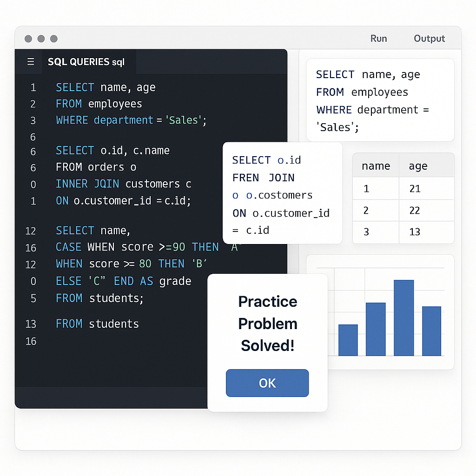This screenshot has width=476, height=476.
Task: Click the FROM students line near the bottom
Action: (97, 324)
